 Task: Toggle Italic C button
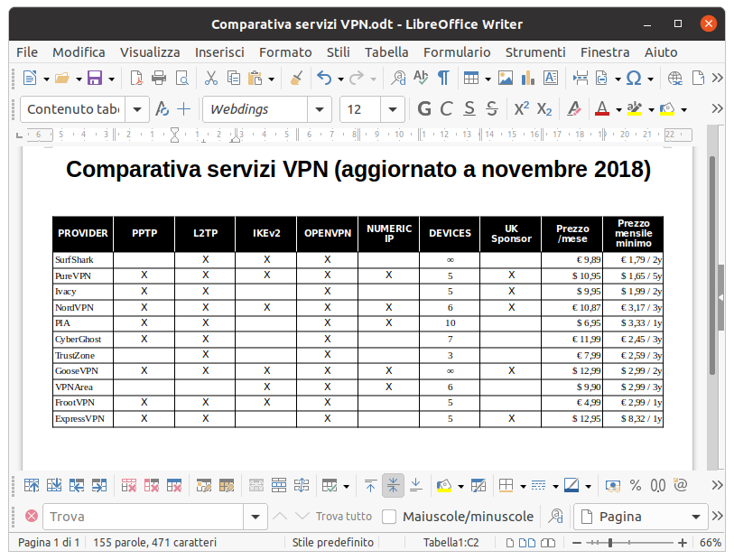coord(447,109)
